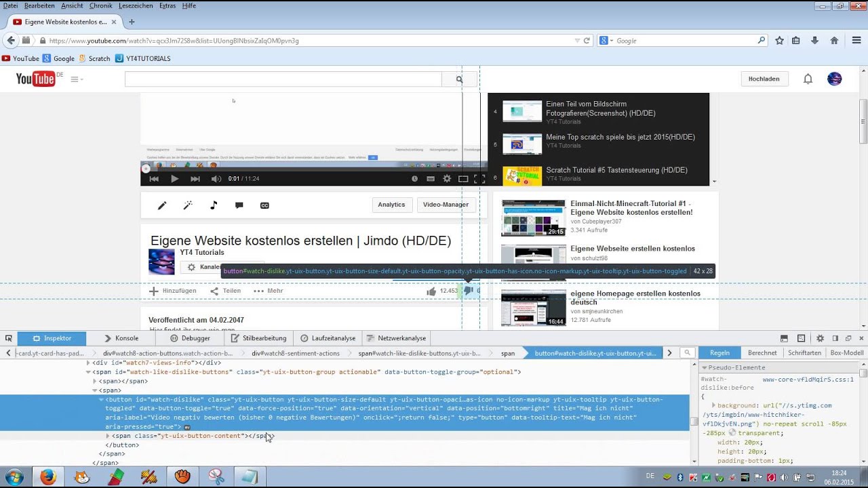Collapse the watch-dislike button node
This screenshot has width=868, height=488.
101,400
